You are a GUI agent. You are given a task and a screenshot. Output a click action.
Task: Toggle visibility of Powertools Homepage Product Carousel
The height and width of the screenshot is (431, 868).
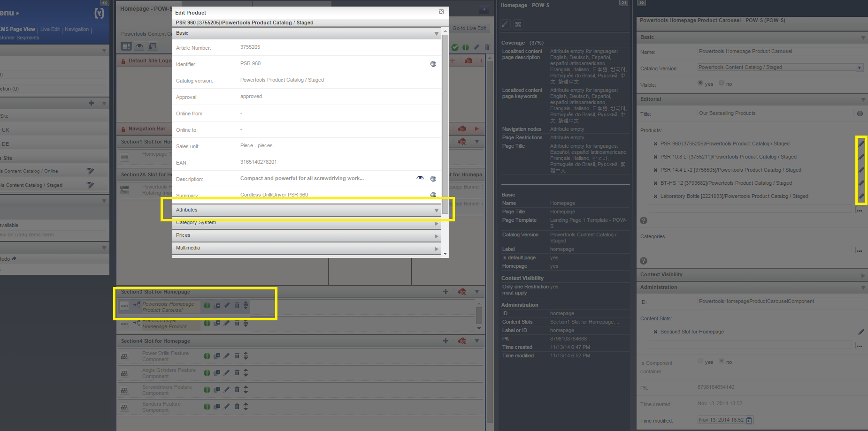pyautogui.click(x=207, y=306)
